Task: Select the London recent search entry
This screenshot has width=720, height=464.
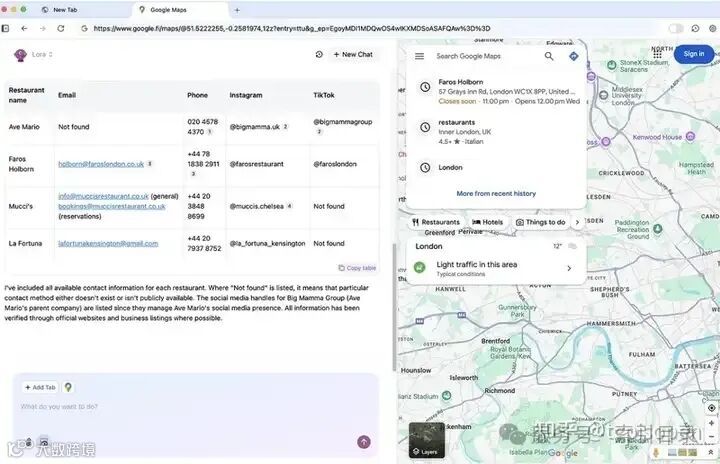Action: pyautogui.click(x=496, y=168)
